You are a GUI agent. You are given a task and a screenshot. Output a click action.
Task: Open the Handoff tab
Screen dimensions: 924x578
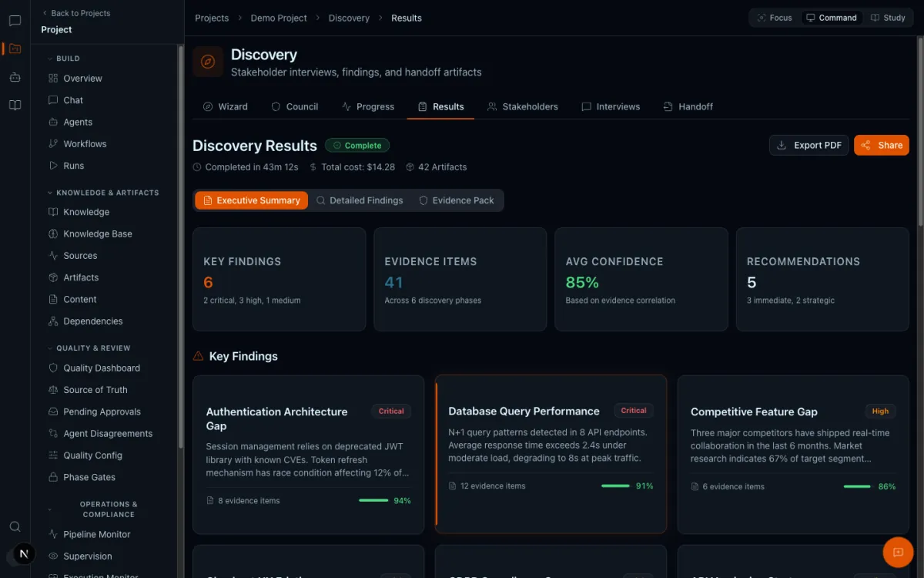[688, 106]
